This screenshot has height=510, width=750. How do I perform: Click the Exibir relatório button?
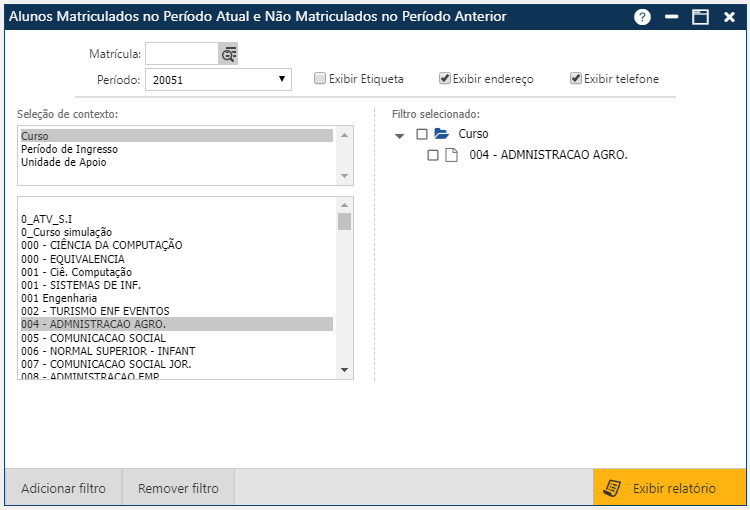(670, 488)
